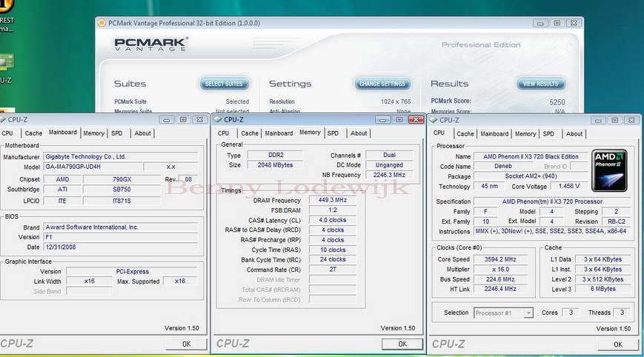Click the DRAM Frequency value 449.3 MHz

click(332, 200)
